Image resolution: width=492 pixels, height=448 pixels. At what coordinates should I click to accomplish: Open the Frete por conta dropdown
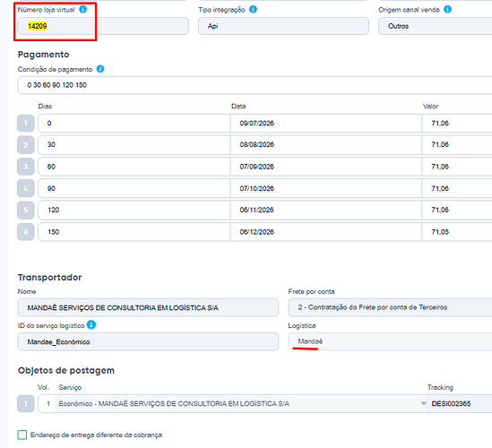point(390,307)
